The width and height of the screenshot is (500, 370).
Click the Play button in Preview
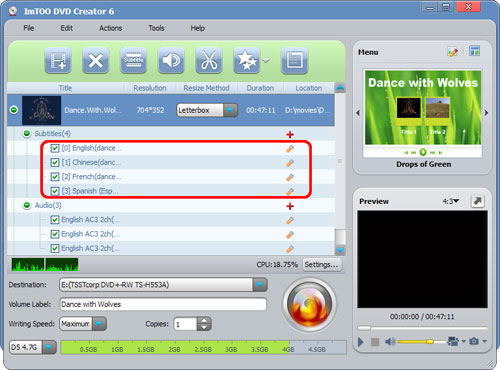pos(360,342)
